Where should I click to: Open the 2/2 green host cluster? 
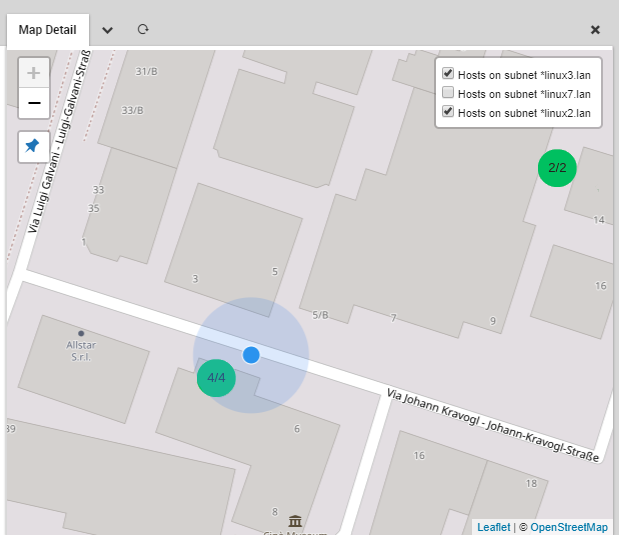[557, 167]
